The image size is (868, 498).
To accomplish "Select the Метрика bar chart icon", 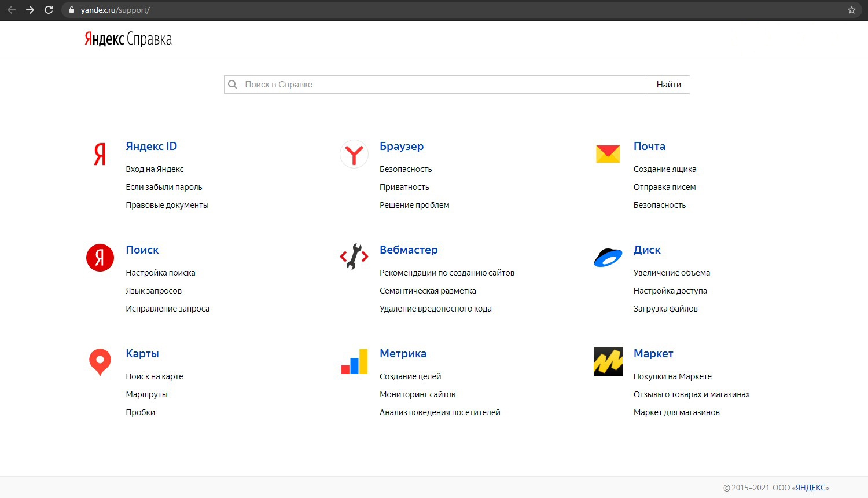I will pyautogui.click(x=354, y=361).
